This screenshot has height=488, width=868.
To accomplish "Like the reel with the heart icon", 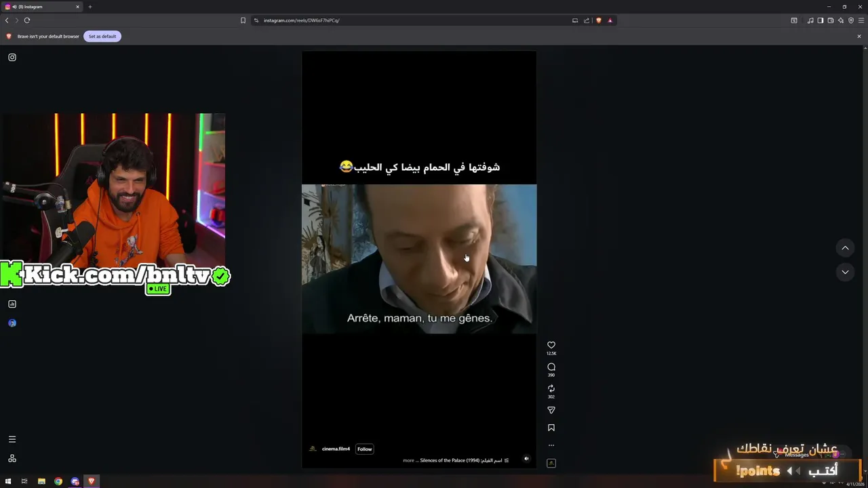I will [x=551, y=345].
